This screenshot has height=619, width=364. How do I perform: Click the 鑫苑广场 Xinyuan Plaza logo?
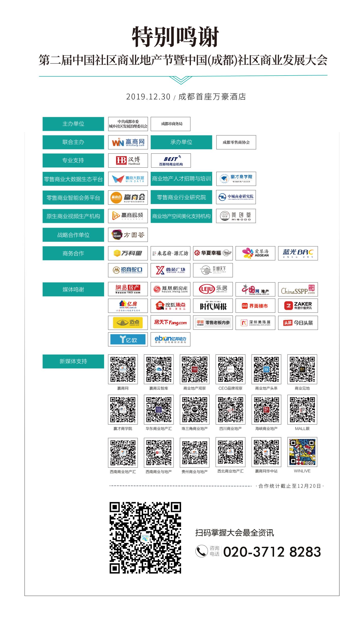[x=171, y=270]
